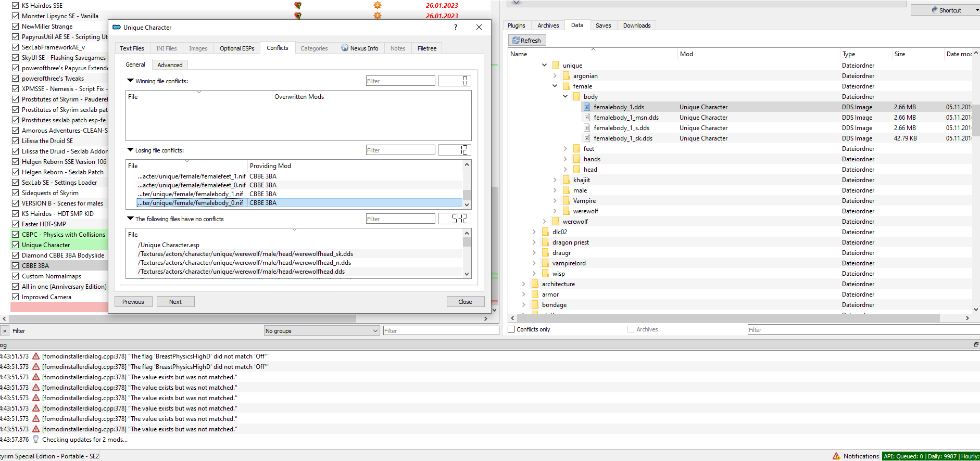Click the Previous button
Viewport: 980px width, 461px height.
(x=133, y=302)
